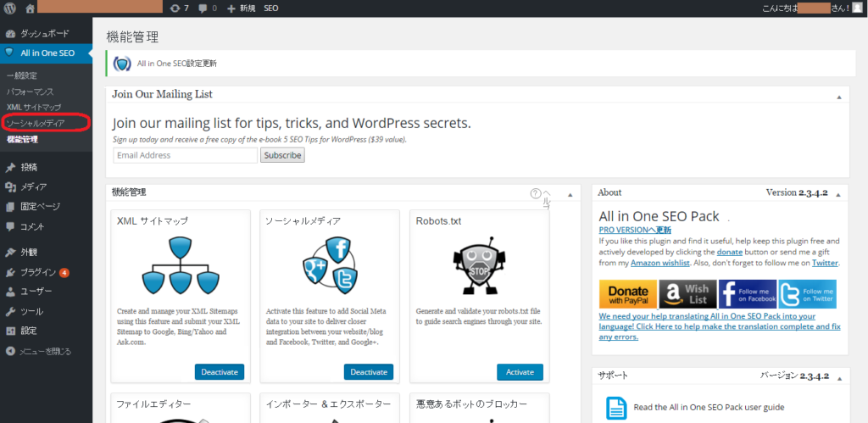Open the updates icon showing 7

181,8
